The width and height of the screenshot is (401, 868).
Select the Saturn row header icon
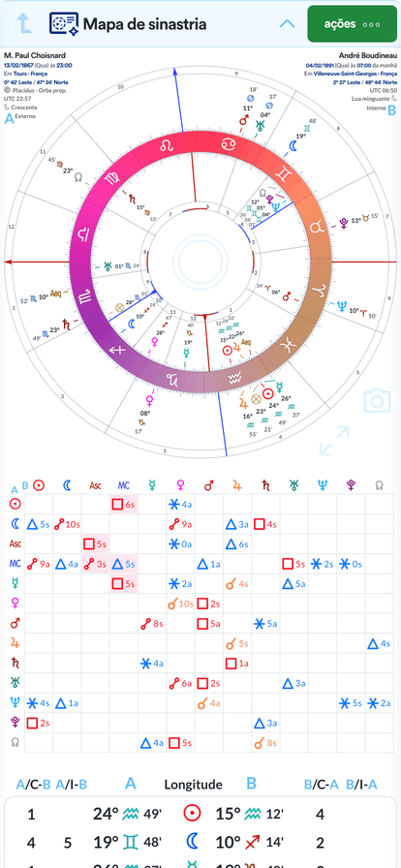15,663
